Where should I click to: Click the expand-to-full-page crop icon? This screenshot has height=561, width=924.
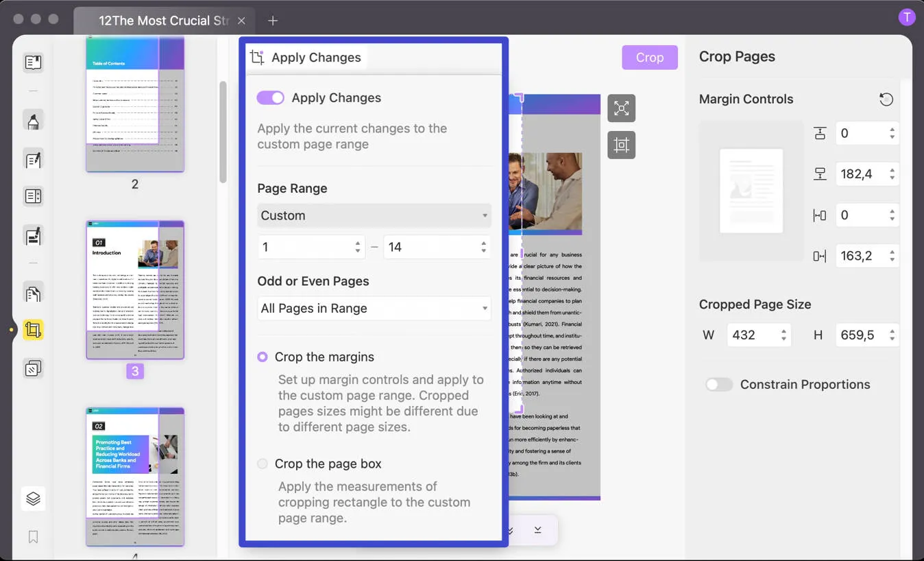tap(621, 108)
